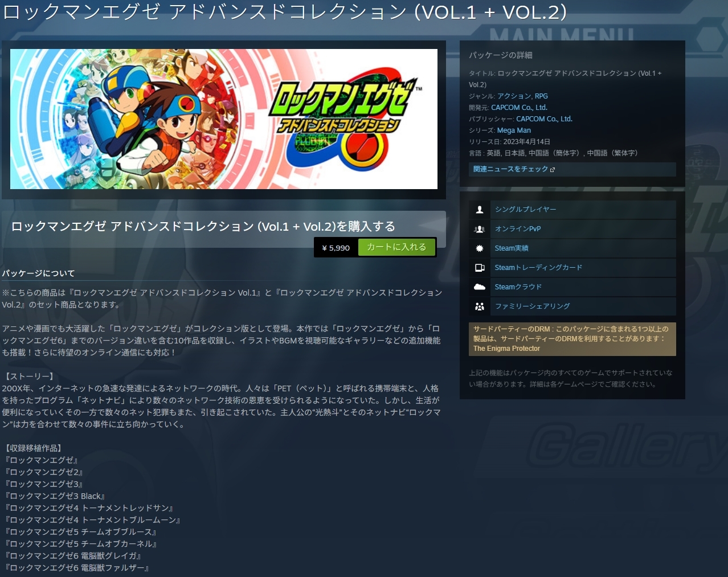
Task: Open the CAPCOM Co., Ltd. publisher link
Action: tap(544, 119)
